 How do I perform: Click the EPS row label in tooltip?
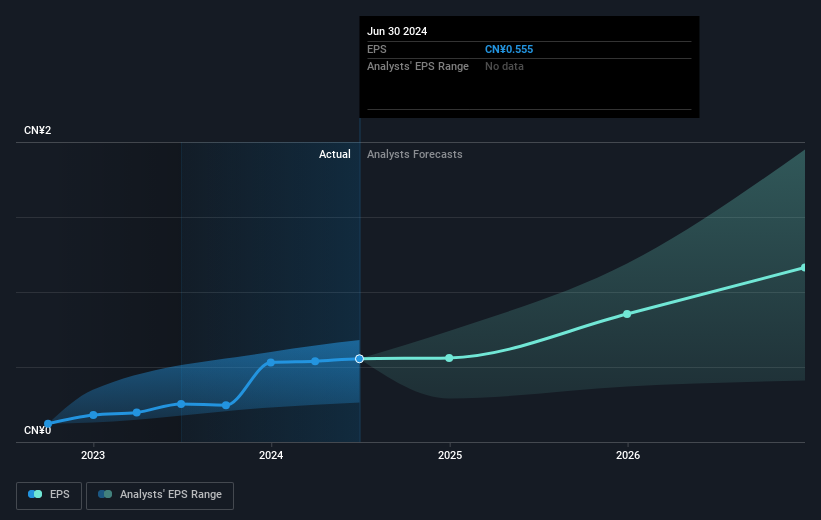click(376, 49)
